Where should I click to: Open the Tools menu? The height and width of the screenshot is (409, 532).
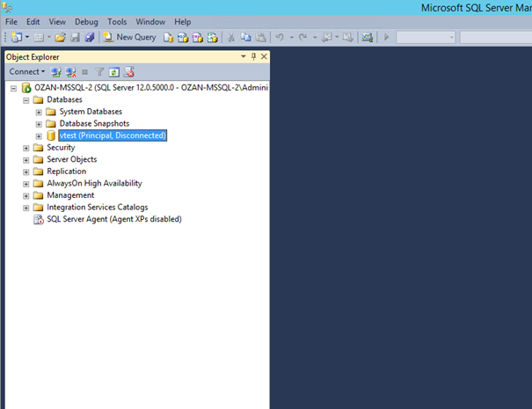(117, 21)
